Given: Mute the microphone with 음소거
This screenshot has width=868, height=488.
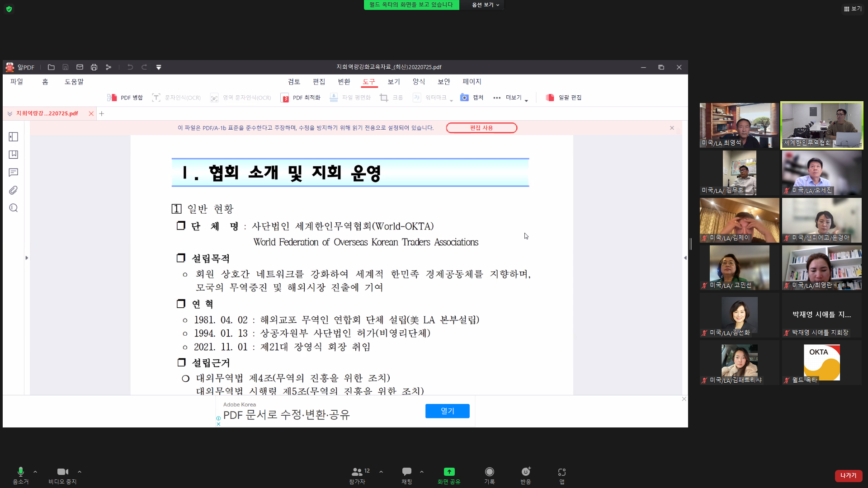Looking at the screenshot, I should (19, 474).
